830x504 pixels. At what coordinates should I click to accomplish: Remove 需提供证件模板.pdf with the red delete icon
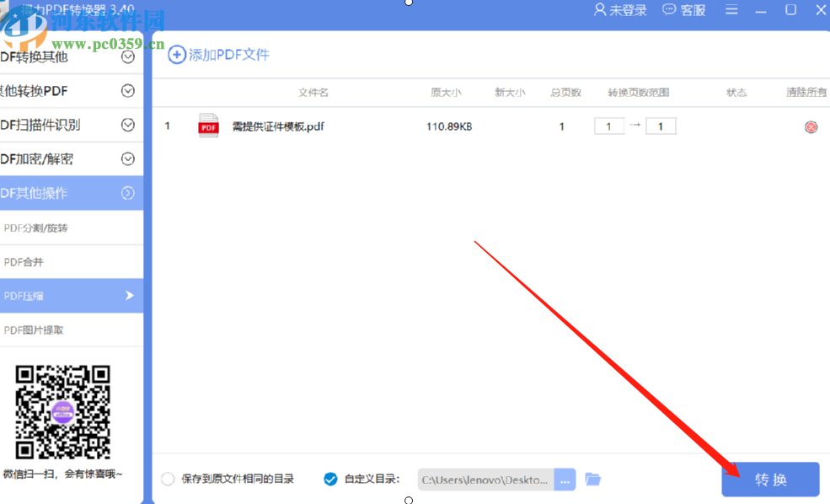click(x=811, y=127)
